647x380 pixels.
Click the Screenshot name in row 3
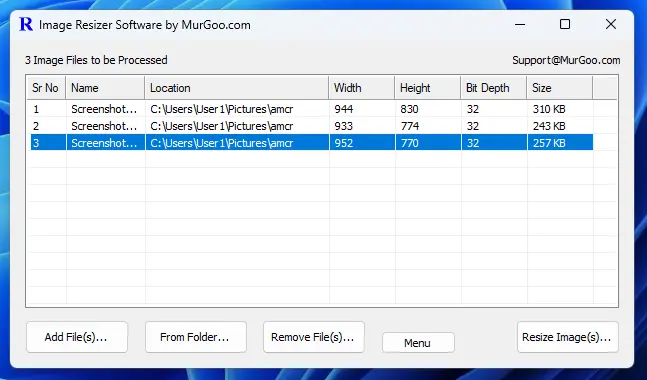coord(104,143)
